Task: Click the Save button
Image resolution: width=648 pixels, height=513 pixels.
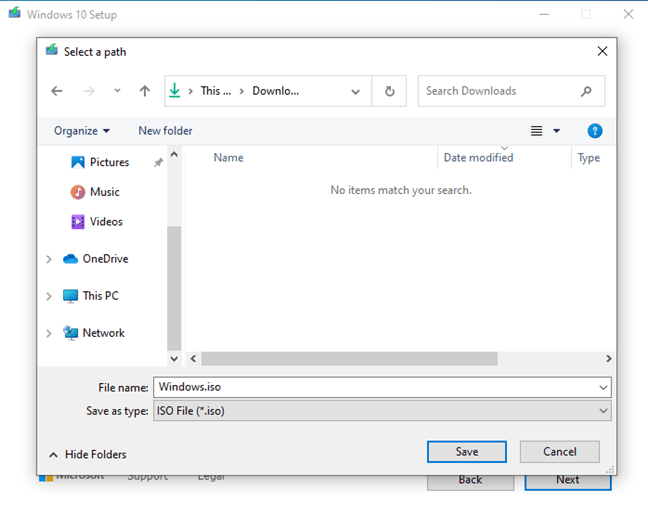Action: [467, 451]
